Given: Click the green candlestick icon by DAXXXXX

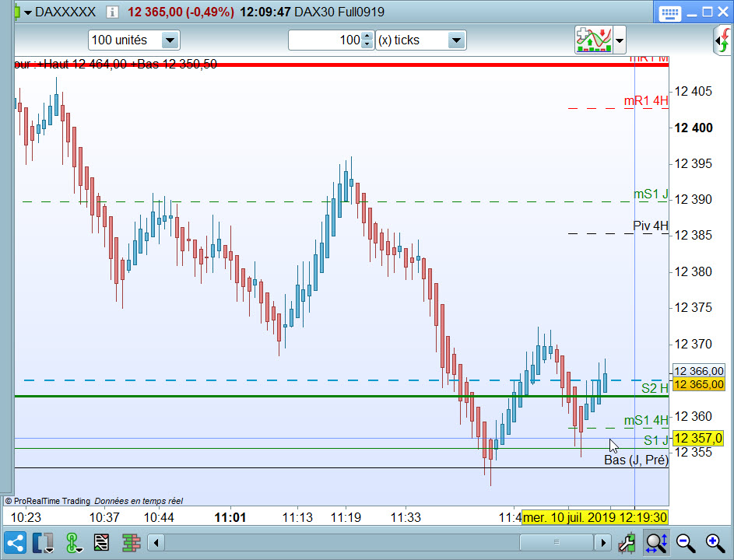Looking at the screenshot, I should tap(17, 12).
